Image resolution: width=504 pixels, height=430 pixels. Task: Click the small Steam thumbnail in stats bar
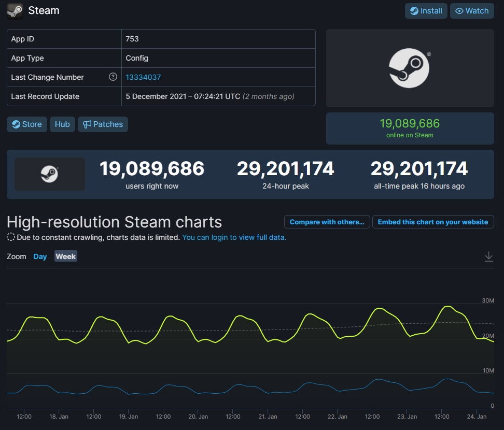coord(50,174)
